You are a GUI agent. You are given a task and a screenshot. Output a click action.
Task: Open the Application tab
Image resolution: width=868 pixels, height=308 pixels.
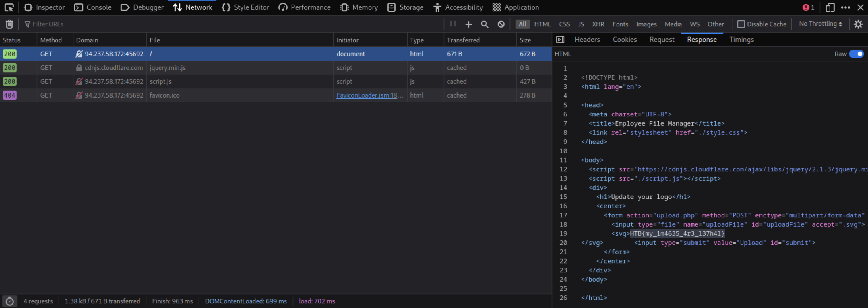point(516,7)
